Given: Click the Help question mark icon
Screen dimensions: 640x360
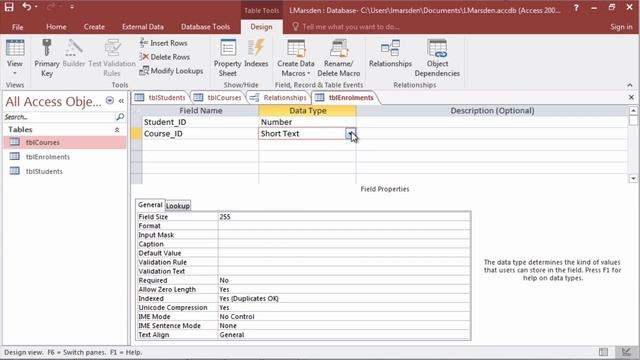Looking at the screenshot, I should 576,7.
